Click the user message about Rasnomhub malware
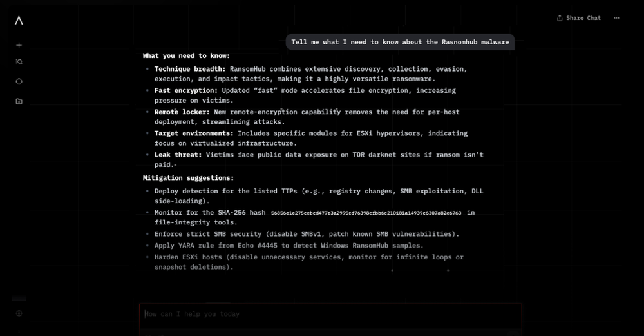The image size is (644, 336). point(400,42)
